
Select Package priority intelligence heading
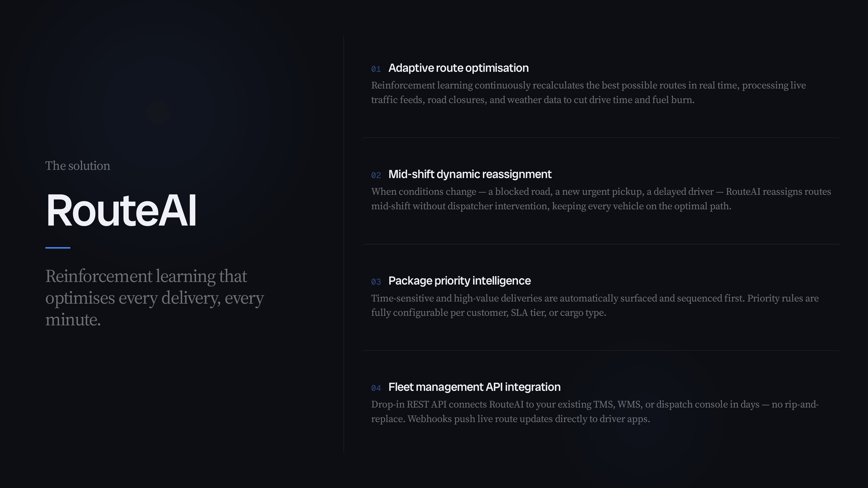460,280
